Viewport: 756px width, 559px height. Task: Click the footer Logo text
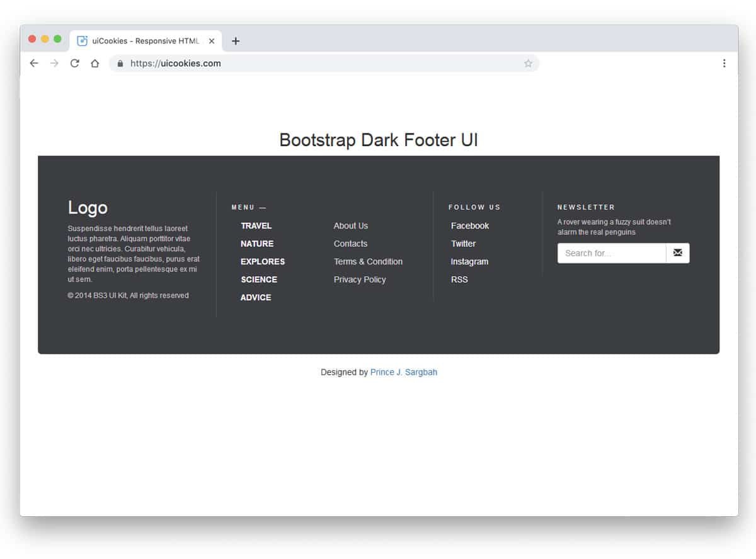coord(88,208)
